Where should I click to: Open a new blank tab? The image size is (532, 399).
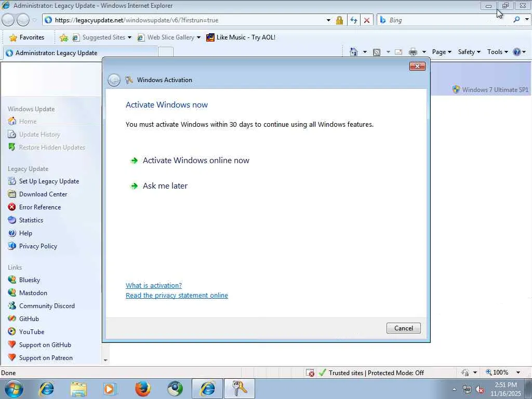coord(166,53)
